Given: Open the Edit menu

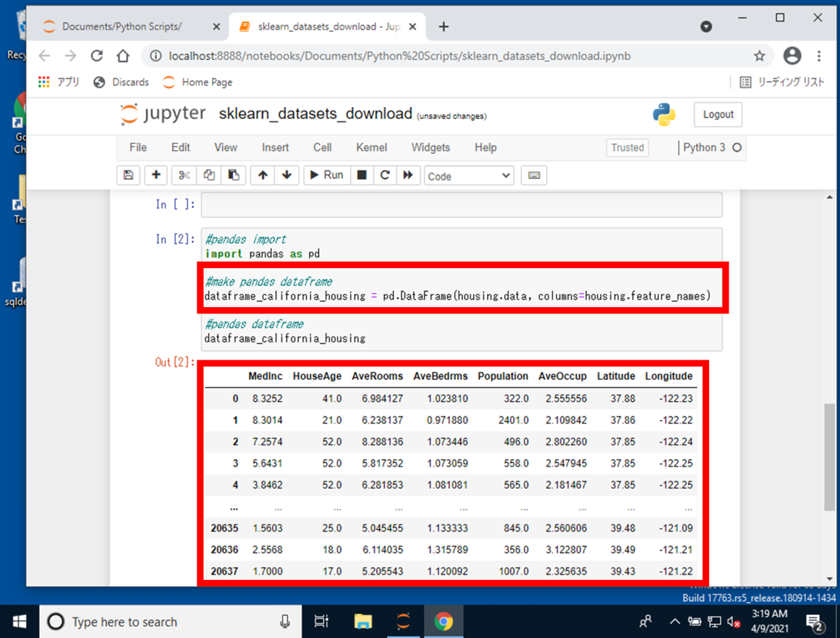Looking at the screenshot, I should [181, 148].
